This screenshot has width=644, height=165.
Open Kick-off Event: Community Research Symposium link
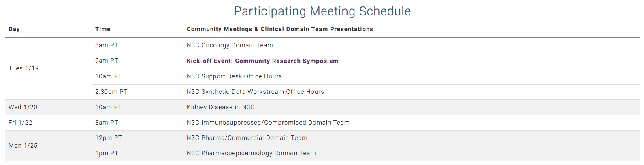(262, 61)
